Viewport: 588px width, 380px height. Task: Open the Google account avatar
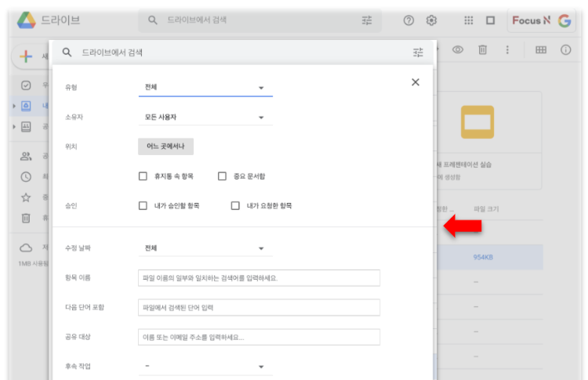tap(564, 20)
